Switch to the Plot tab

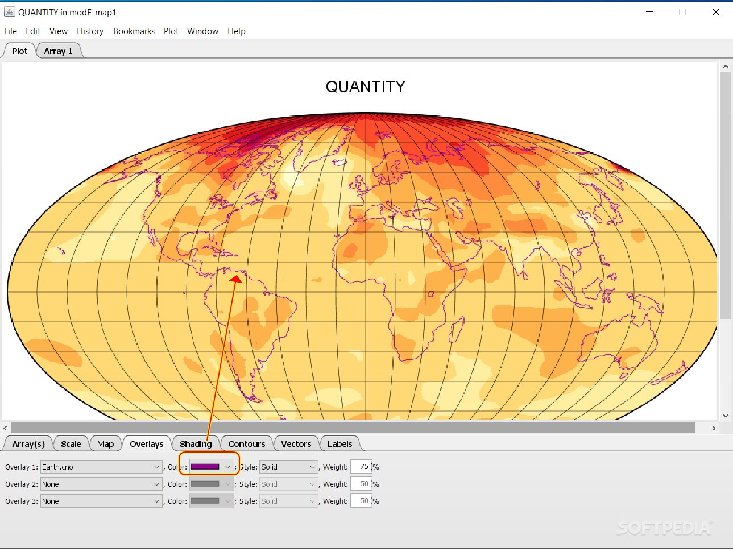[19, 51]
